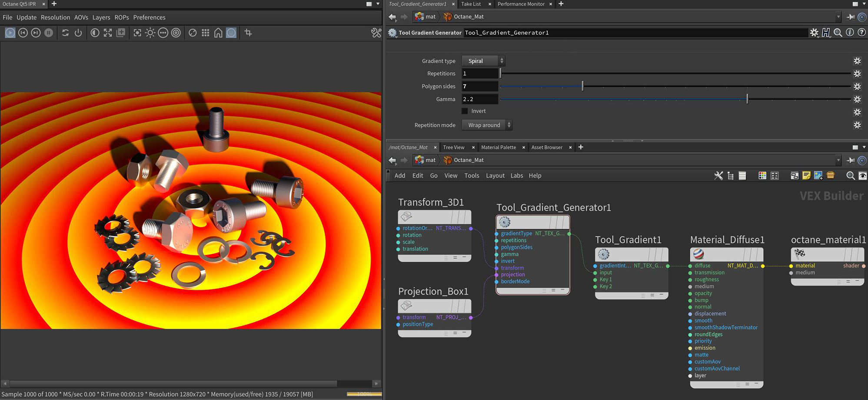The width and height of the screenshot is (868, 400).
Task: Click the sticky note icon in network toolbar
Action: (x=806, y=176)
